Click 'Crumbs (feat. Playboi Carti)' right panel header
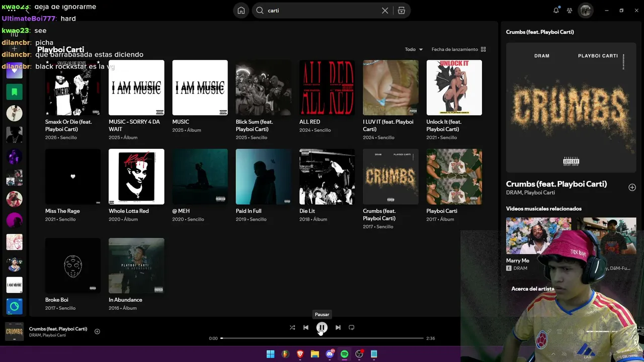This screenshot has height=362, width=644. 540,32
